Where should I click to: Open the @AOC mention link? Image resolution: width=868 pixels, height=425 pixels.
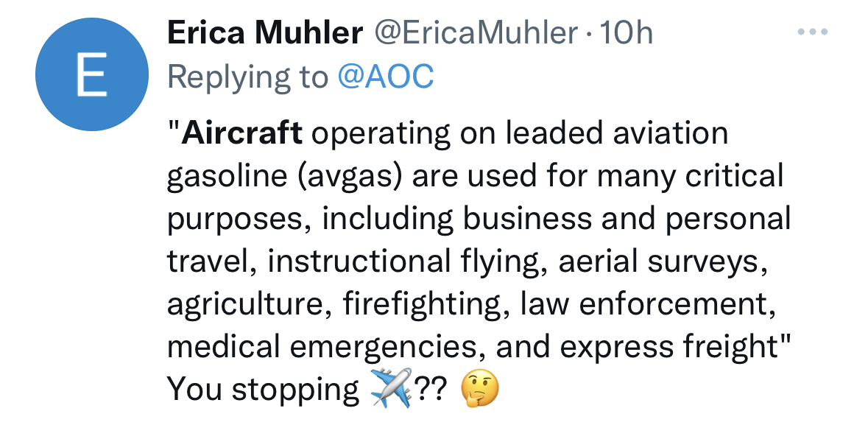[385, 77]
